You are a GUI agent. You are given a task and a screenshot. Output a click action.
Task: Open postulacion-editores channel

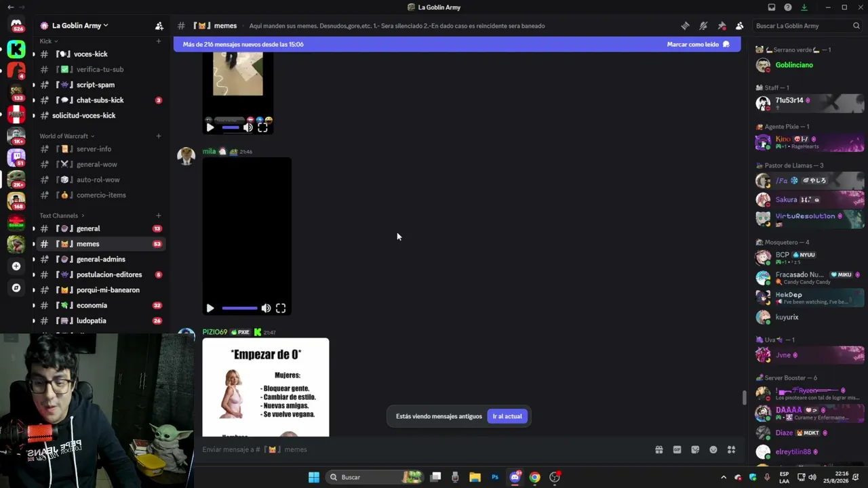[100, 274]
